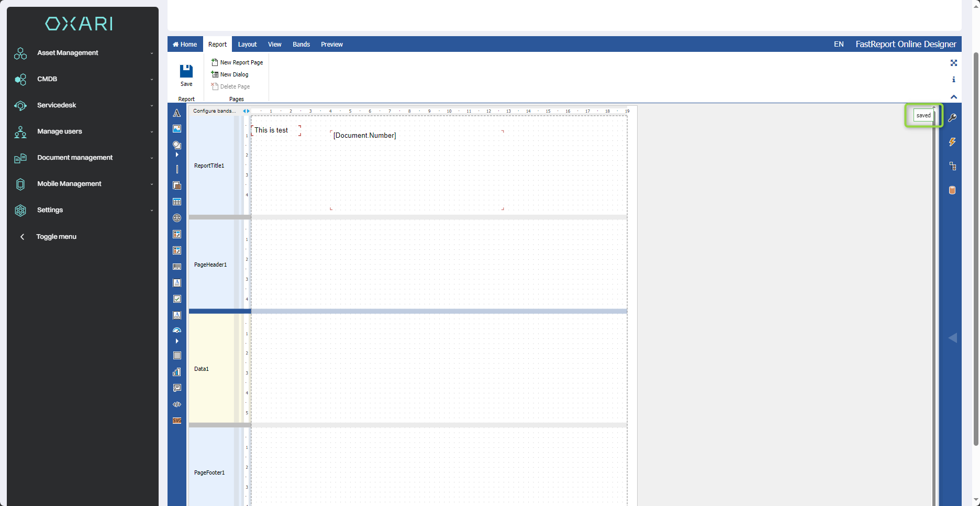The height and width of the screenshot is (506, 980).
Task: Open the Preview tab
Action: [331, 45]
